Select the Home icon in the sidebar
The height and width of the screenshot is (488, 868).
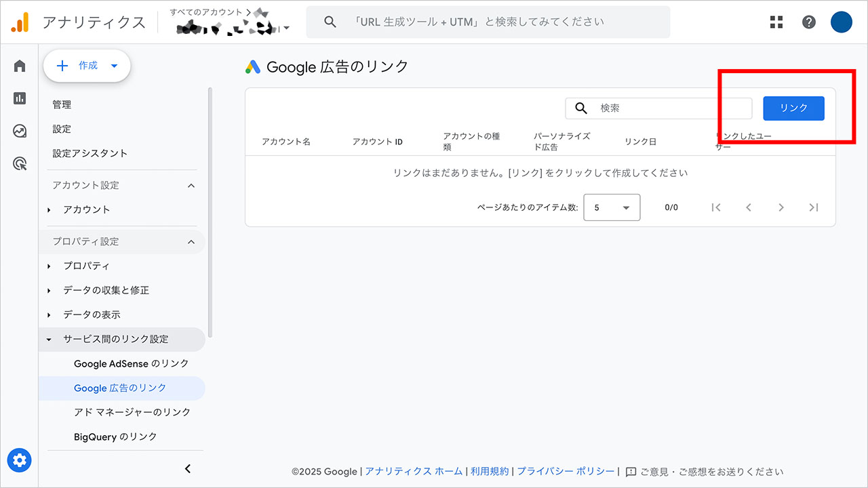(19, 65)
